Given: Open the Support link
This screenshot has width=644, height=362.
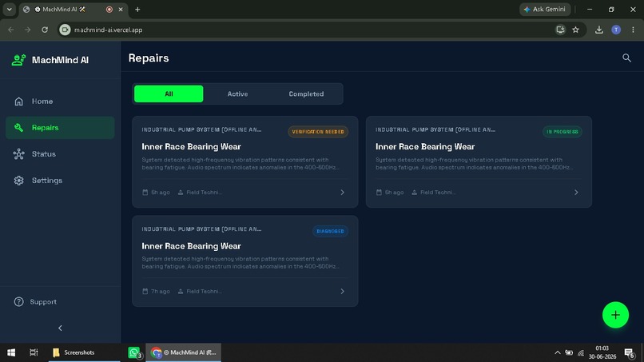Looking at the screenshot, I should coord(35,301).
